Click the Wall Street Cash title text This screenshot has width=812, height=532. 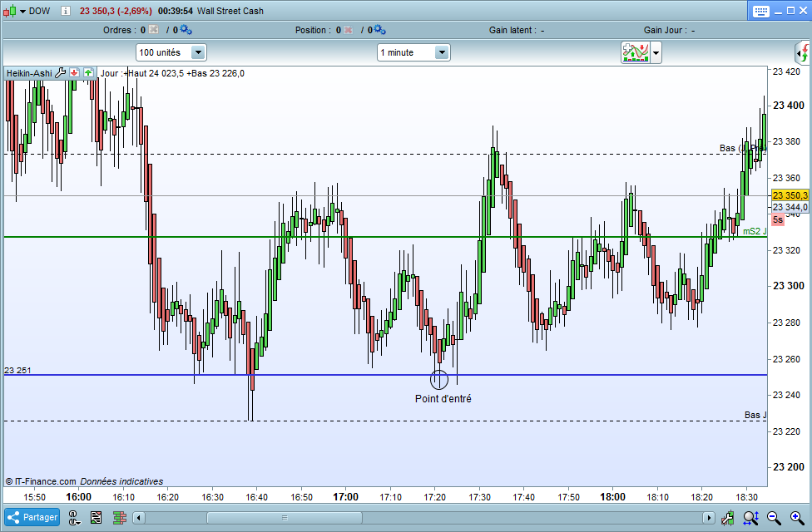click(230, 11)
